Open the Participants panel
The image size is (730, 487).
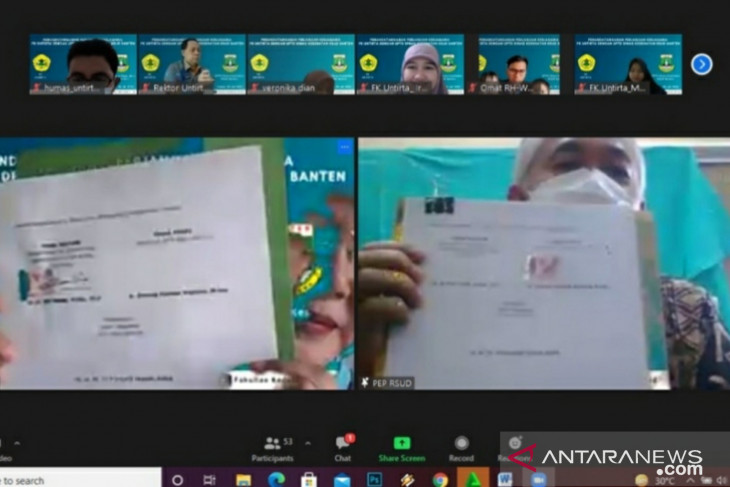(279, 448)
